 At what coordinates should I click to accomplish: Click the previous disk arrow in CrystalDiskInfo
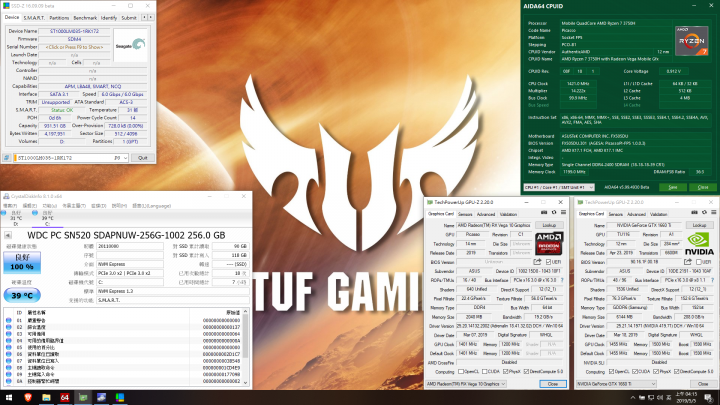click(x=8, y=235)
